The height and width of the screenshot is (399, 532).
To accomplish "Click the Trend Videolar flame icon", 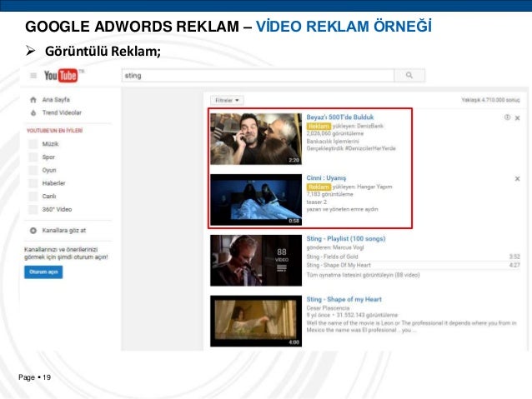I will click(x=33, y=112).
